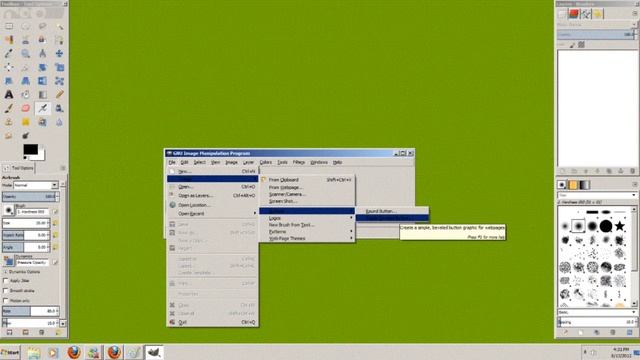The height and width of the screenshot is (360, 640).
Task: Select the Paintbrush tool
Action: point(9,108)
